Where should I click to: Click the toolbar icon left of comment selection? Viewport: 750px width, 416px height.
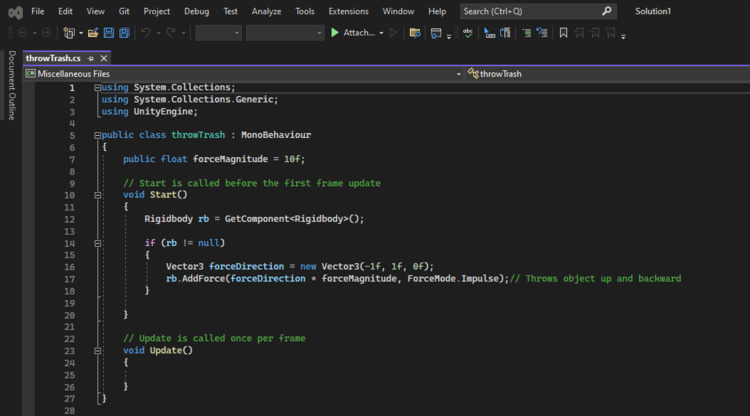pos(505,33)
